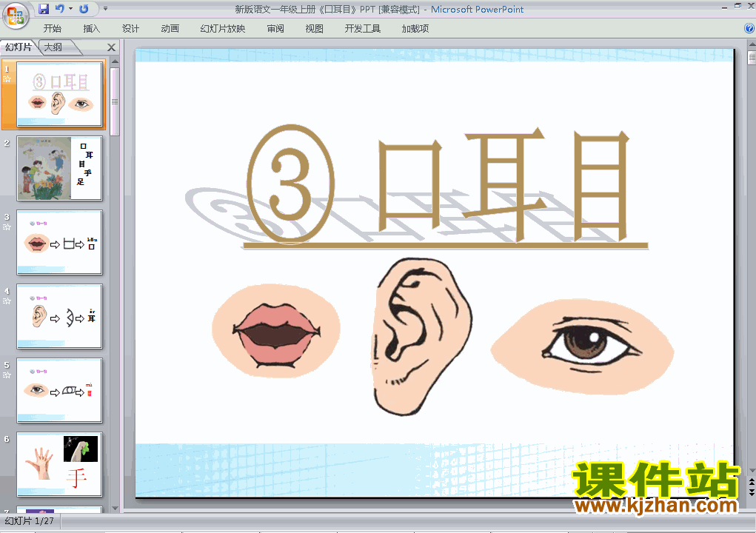This screenshot has height=533, width=756.
Task: Open the Undo history dropdown arrow
Action: click(x=71, y=9)
